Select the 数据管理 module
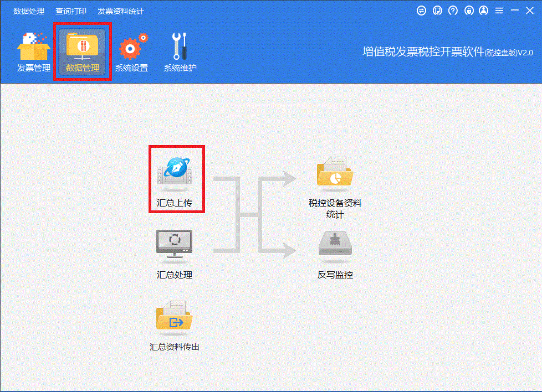542x392 pixels. click(x=82, y=52)
